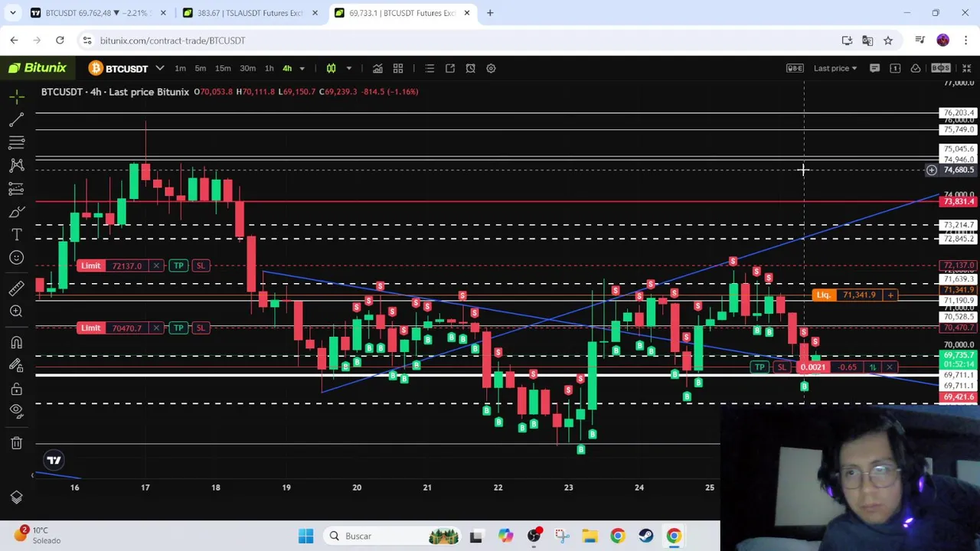The height and width of the screenshot is (551, 980).
Task: Toggle lock all drawing tools
Action: pos(17,389)
